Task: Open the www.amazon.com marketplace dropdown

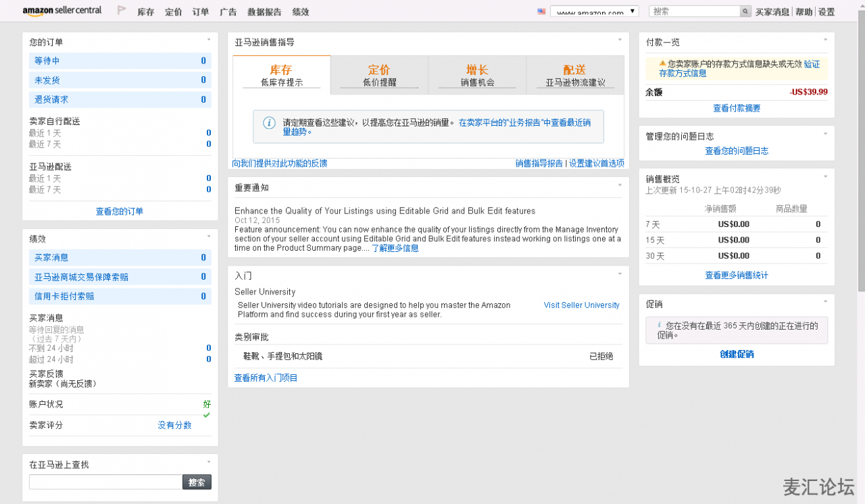Action: point(595,11)
